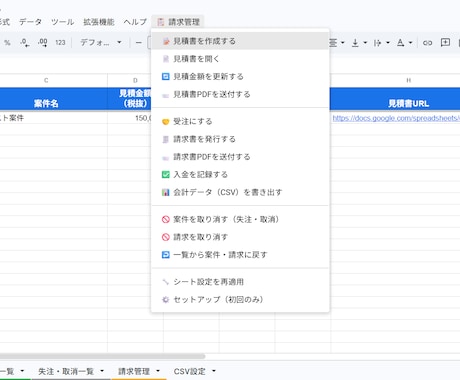Click the cell ending in ト案件
Screen dimensions: 460x380
[x=54, y=118]
